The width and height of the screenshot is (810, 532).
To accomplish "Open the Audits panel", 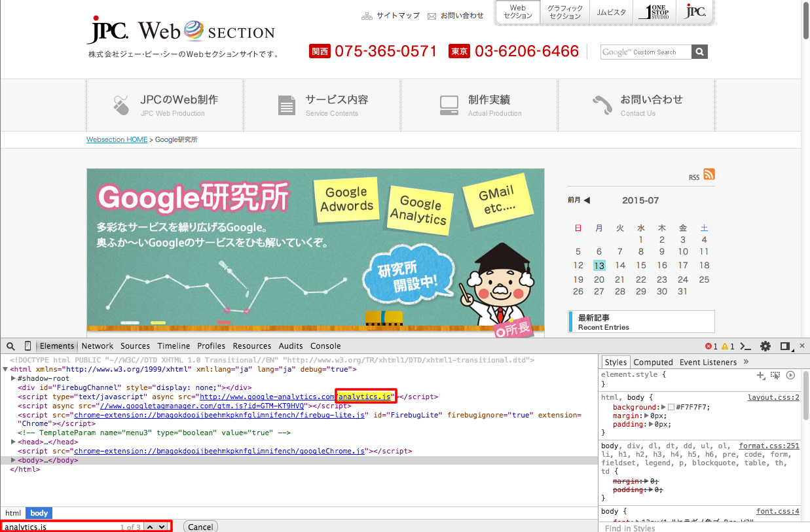I will click(291, 346).
